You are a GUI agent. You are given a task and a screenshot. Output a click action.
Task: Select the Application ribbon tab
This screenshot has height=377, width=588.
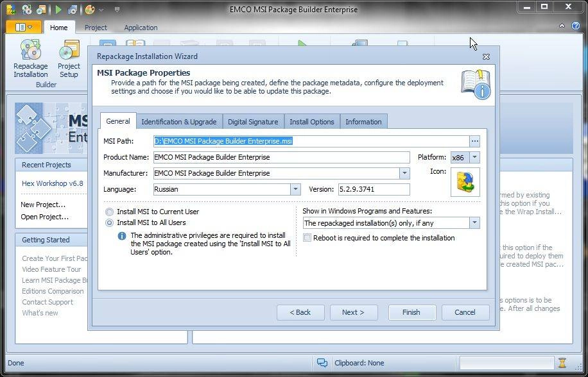pyautogui.click(x=141, y=28)
